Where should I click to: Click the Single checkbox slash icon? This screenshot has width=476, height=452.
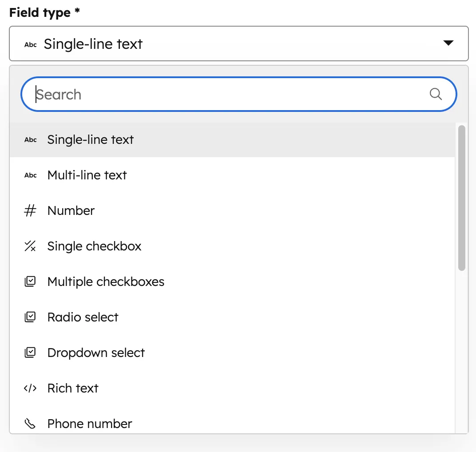coord(30,246)
